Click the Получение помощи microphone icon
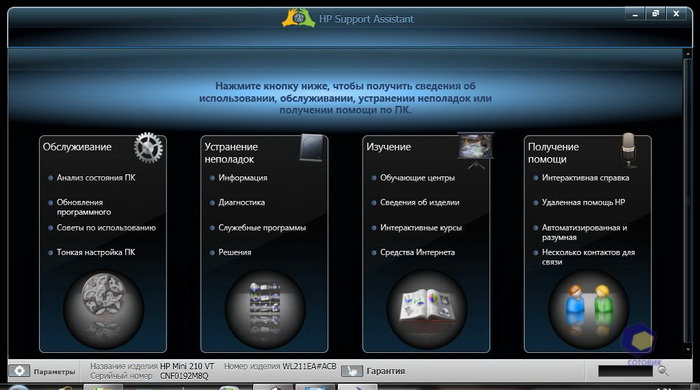The height and width of the screenshot is (390, 700). [x=629, y=149]
